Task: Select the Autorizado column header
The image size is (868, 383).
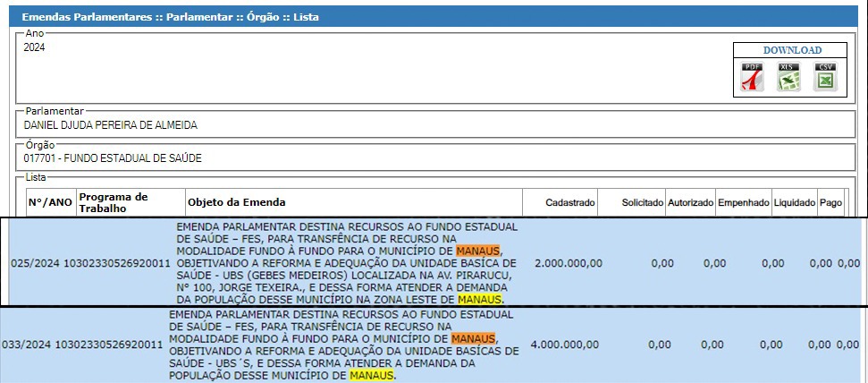Action: pos(690,203)
